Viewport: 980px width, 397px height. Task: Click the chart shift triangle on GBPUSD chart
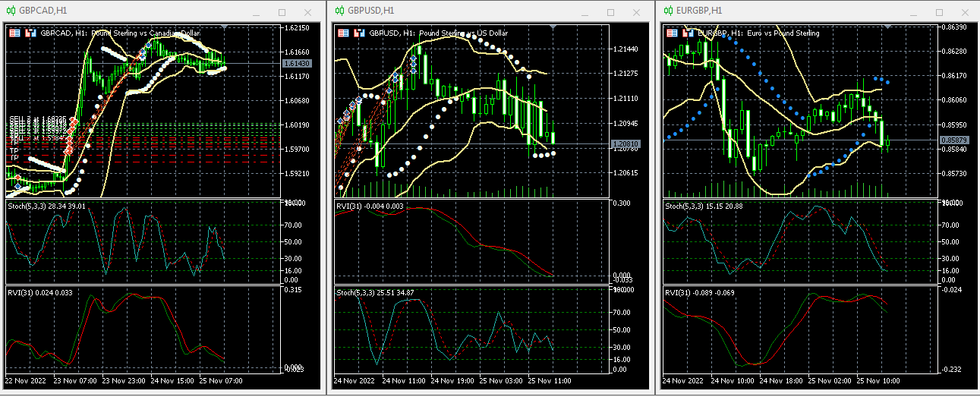552,27
